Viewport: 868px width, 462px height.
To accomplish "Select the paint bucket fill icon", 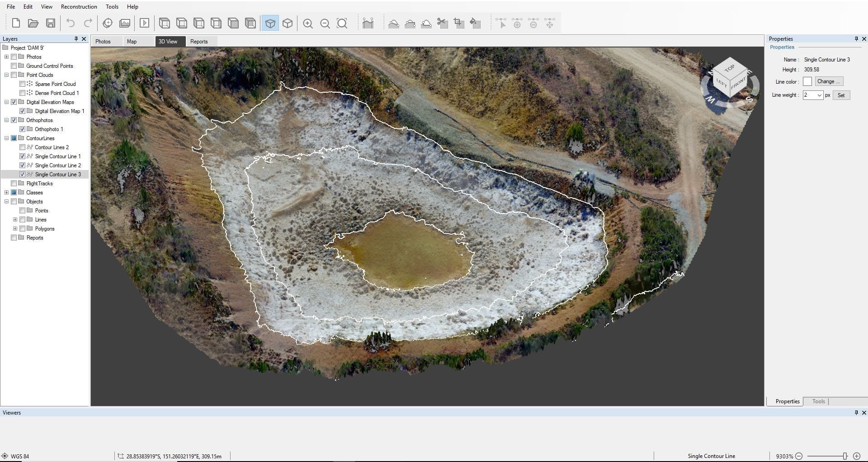I will coord(476,24).
